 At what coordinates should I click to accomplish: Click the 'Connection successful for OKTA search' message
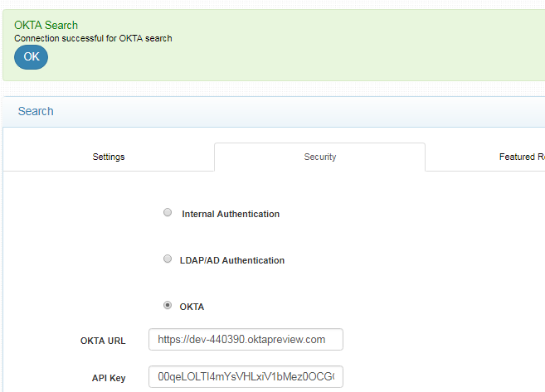click(x=93, y=38)
